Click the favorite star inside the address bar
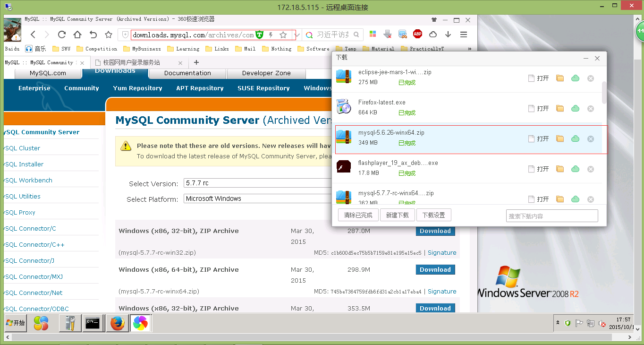Image resolution: width=644 pixels, height=345 pixels. pos(283,34)
